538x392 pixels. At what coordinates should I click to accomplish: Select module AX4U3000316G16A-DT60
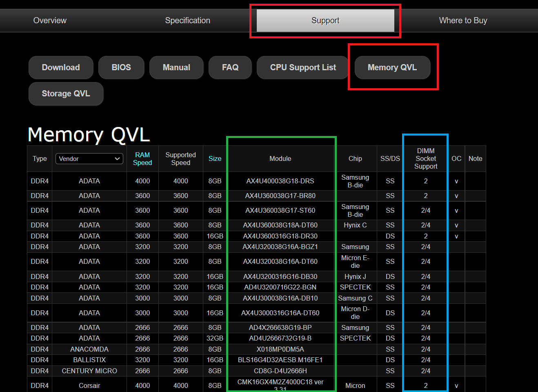coord(280,313)
